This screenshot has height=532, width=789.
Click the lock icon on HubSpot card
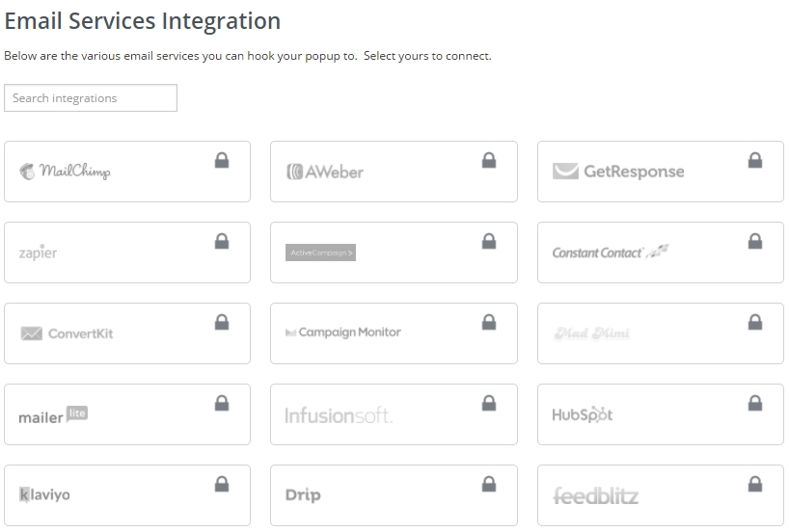[755, 403]
